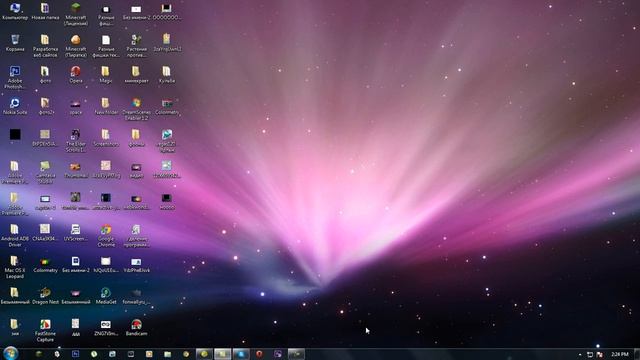Open the Screenshots folder

tap(106, 138)
